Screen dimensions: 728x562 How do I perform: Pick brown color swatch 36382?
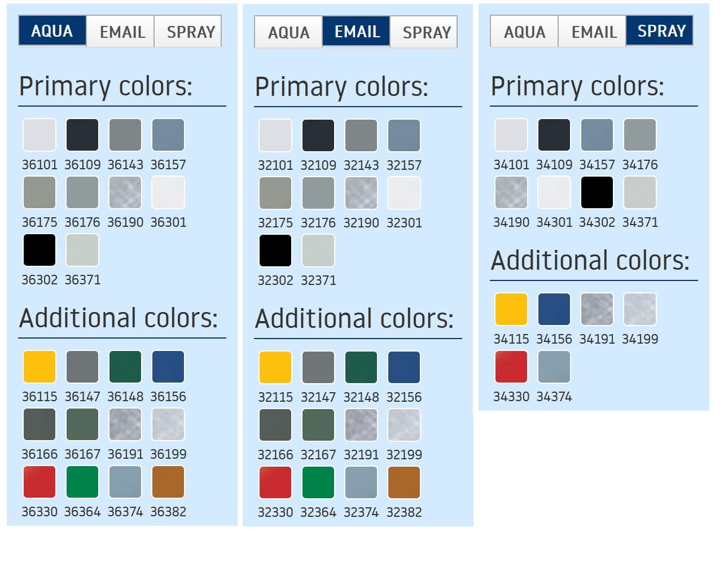168,482
